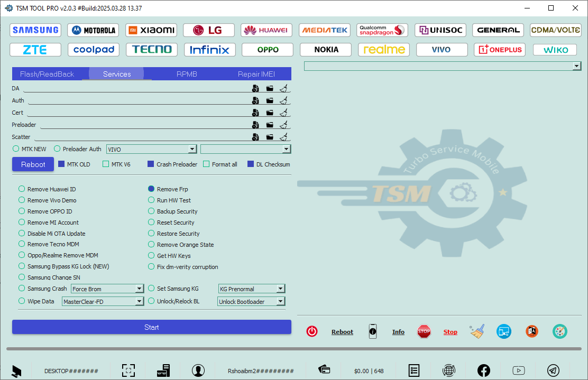This screenshot has height=380, width=588.
Task: Click the Telegram icon in the bottom bar
Action: 554,370
